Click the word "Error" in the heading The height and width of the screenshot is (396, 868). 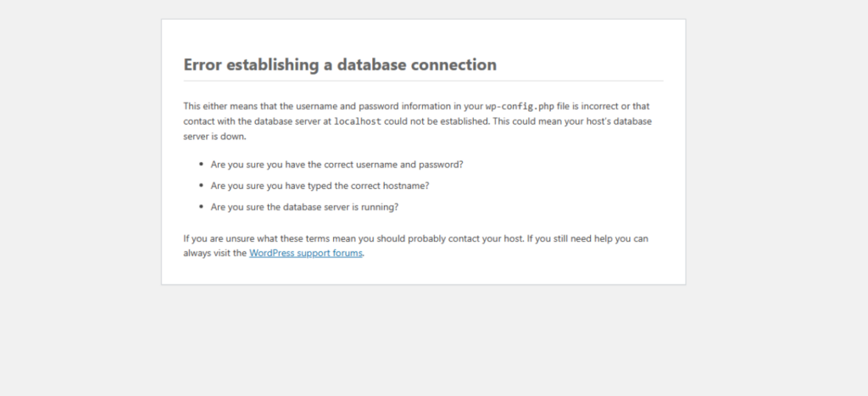point(203,64)
